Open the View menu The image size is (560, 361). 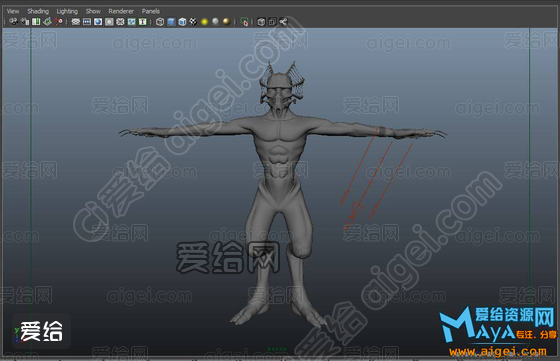(13, 11)
